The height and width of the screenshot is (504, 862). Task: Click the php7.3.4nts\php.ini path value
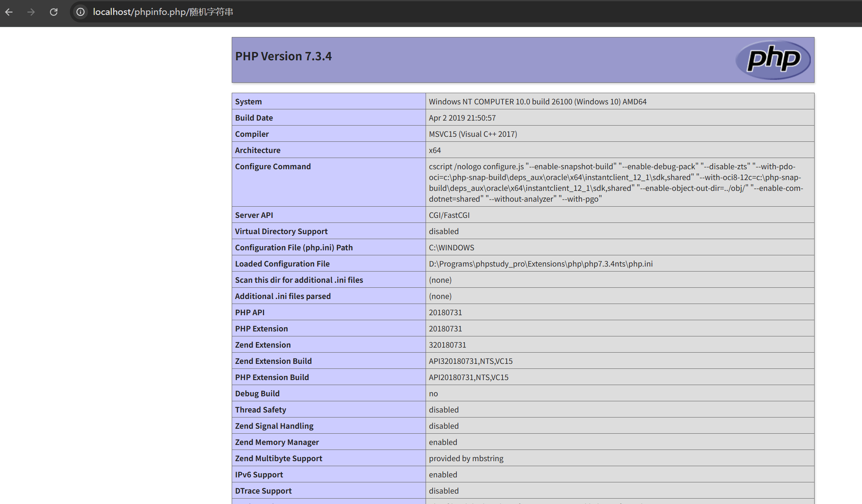tap(541, 264)
